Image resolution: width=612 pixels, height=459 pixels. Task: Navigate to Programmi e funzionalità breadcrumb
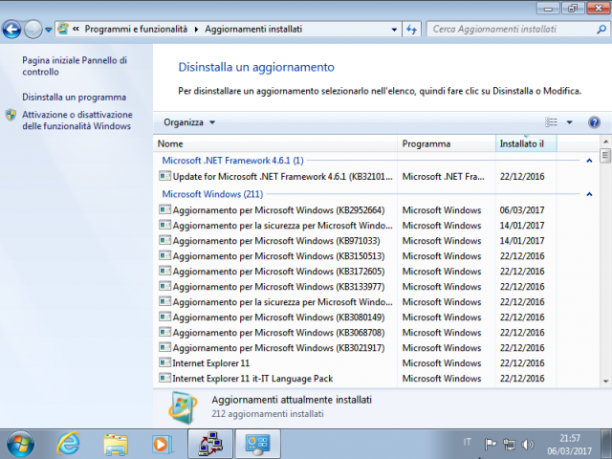[136, 29]
